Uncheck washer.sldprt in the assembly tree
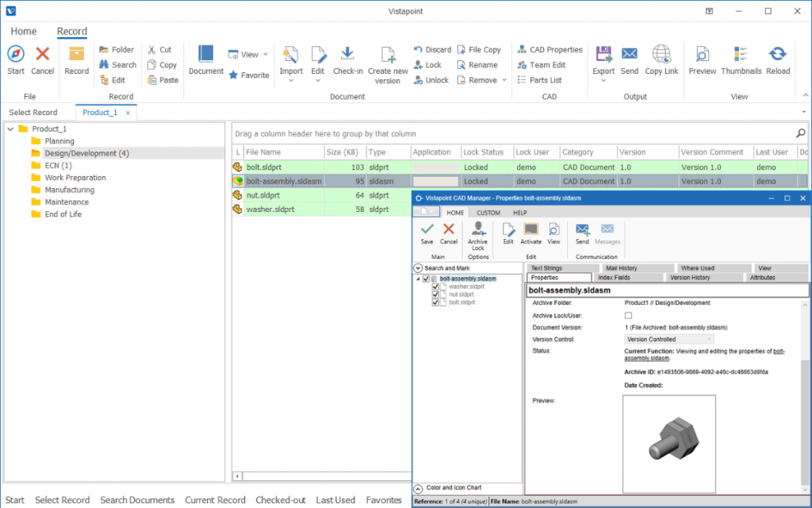Screen dimensions: 812x508 coord(435,285)
